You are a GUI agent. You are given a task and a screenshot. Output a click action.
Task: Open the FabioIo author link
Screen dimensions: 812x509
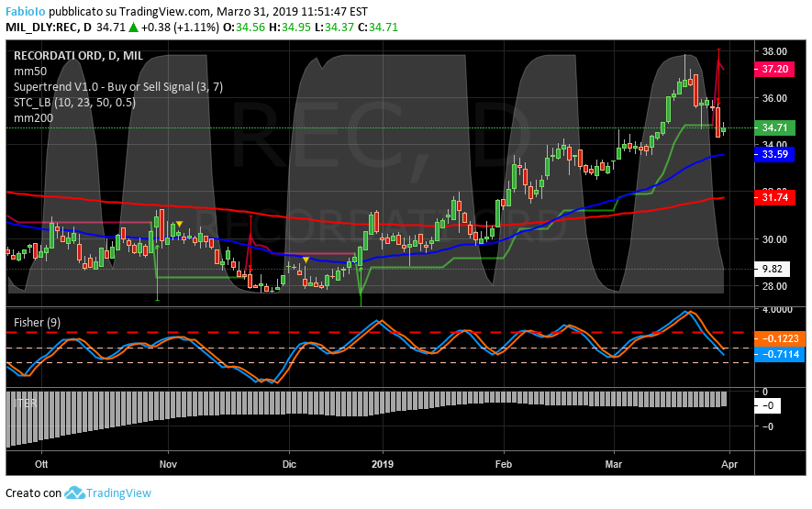coord(26,11)
